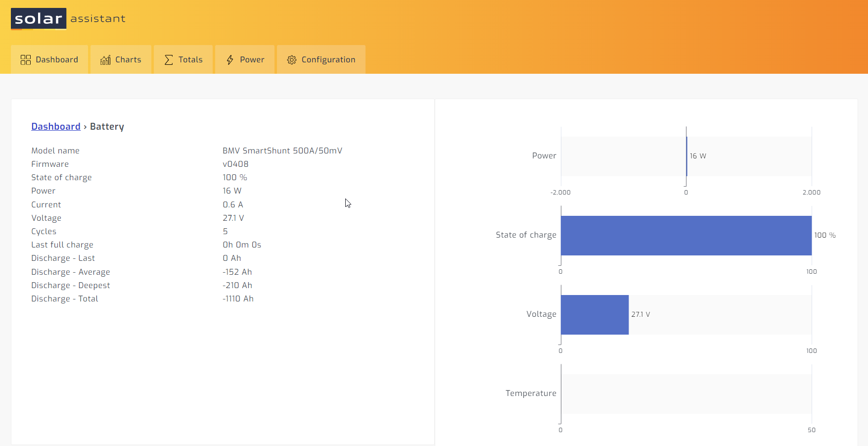The height and width of the screenshot is (446, 868).
Task: Click the Model name row label
Action: pos(55,150)
